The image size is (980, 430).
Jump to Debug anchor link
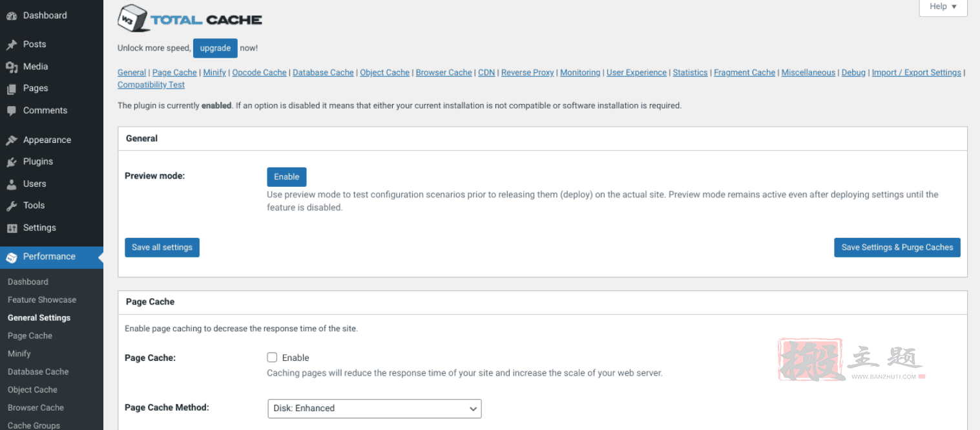click(853, 73)
